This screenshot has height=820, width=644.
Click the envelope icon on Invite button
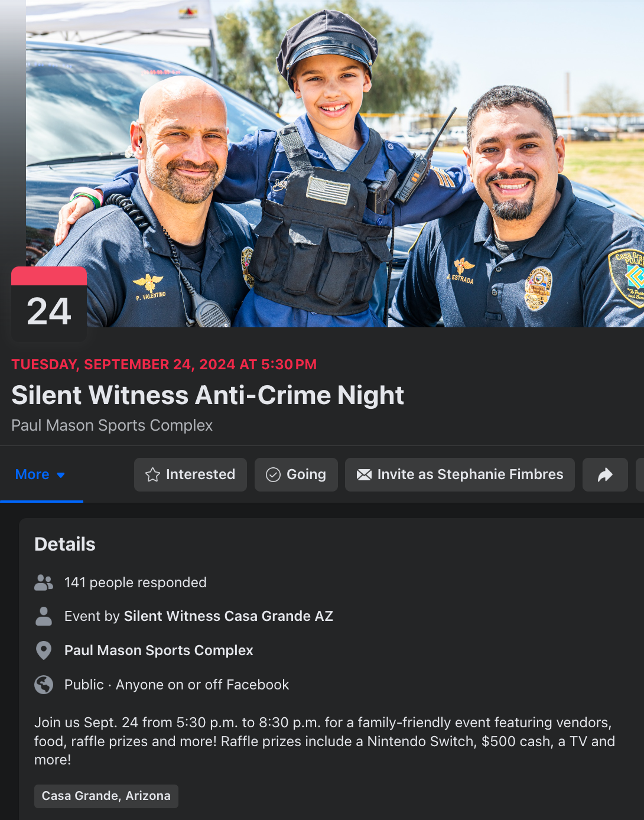point(364,475)
